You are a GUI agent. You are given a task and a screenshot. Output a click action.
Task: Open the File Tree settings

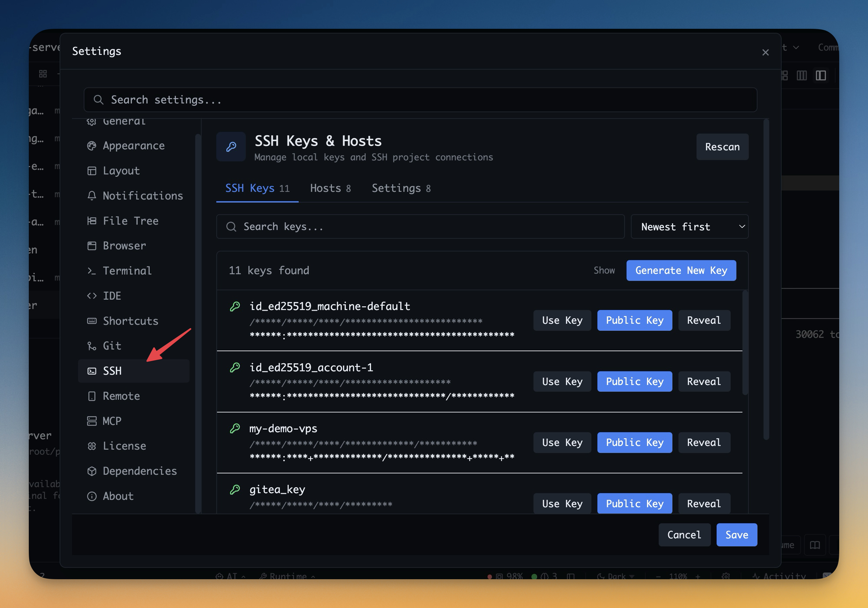[x=130, y=221]
